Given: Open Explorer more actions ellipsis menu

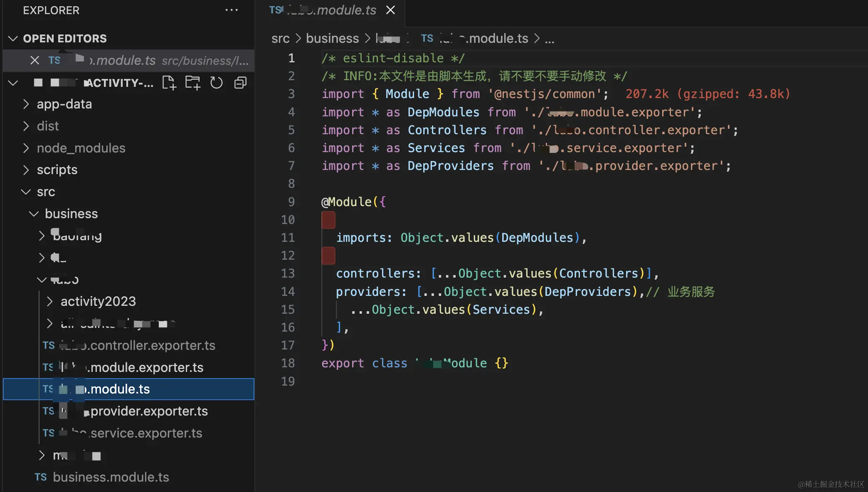Looking at the screenshot, I should (232, 10).
